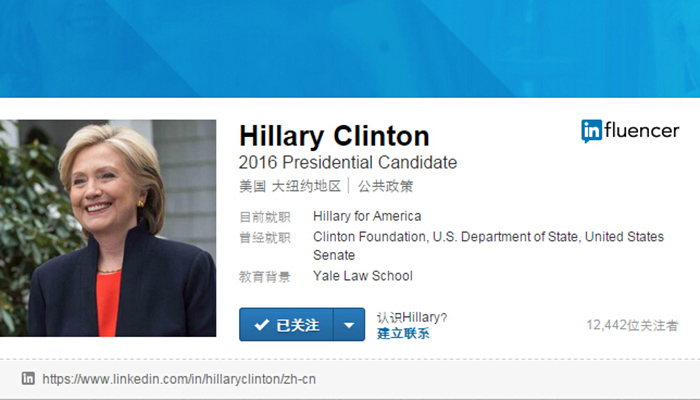Click the 美国 大纽约地区 location text
This screenshot has width=700, height=400.
tap(290, 186)
